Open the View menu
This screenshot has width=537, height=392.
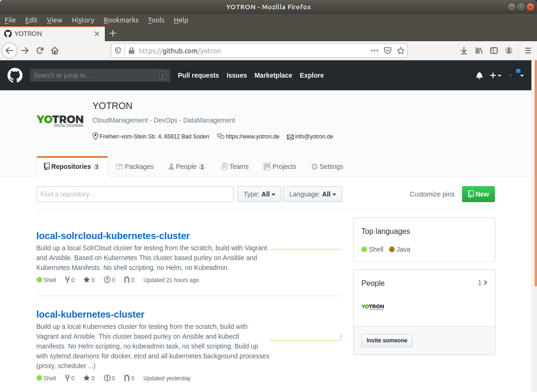[x=54, y=20]
